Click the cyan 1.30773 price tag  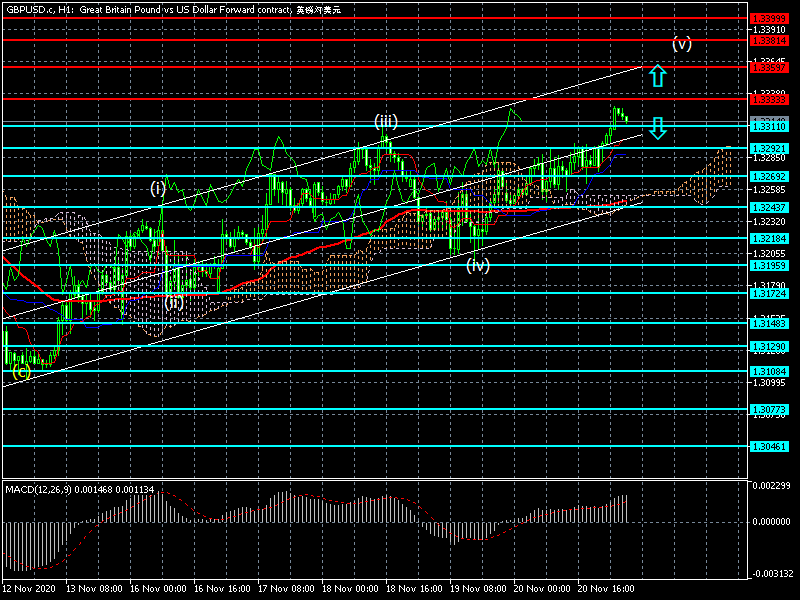tap(769, 409)
